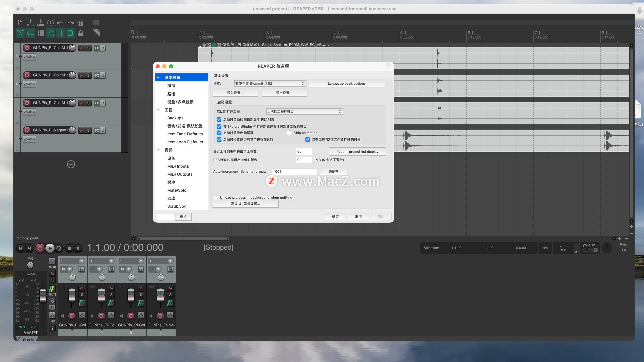Uncheck 启动时显示启动屏幕 checkbox

click(219, 133)
